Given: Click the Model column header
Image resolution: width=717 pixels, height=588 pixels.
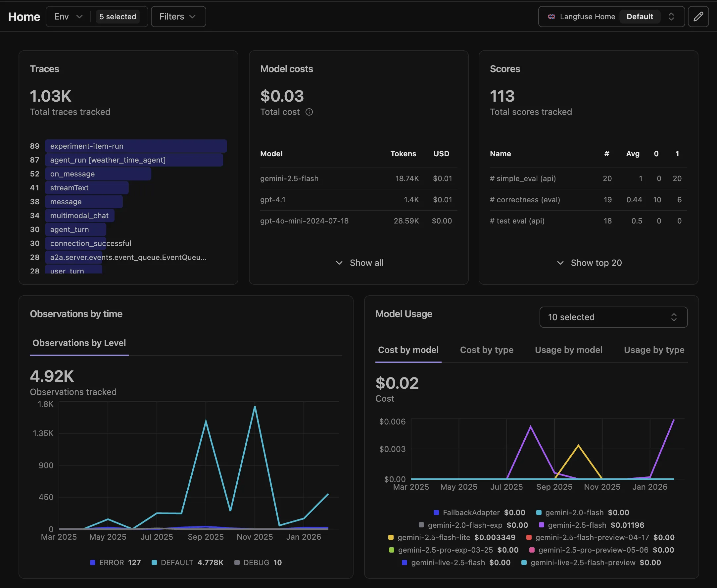Looking at the screenshot, I should [x=271, y=154].
